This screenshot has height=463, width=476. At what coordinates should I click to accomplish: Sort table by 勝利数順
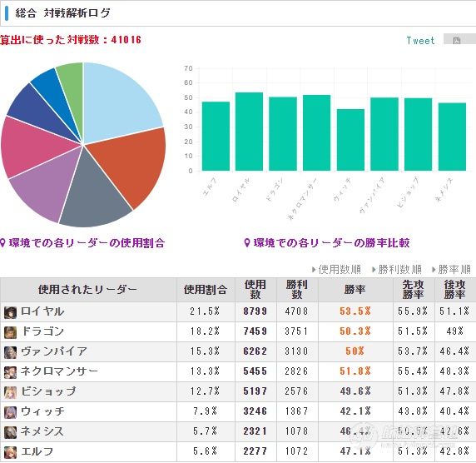(397, 270)
